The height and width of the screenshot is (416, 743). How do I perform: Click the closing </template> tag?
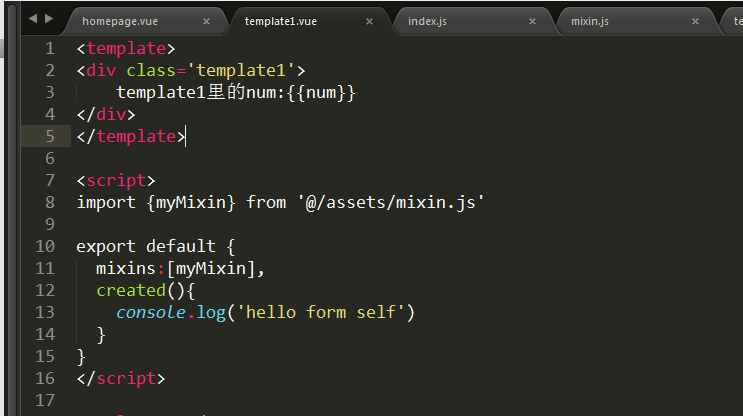(x=131, y=137)
